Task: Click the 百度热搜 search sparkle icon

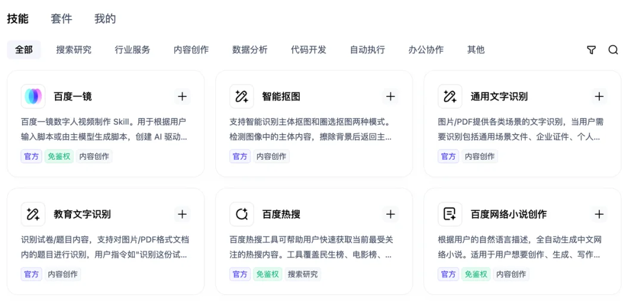Action: (x=241, y=215)
